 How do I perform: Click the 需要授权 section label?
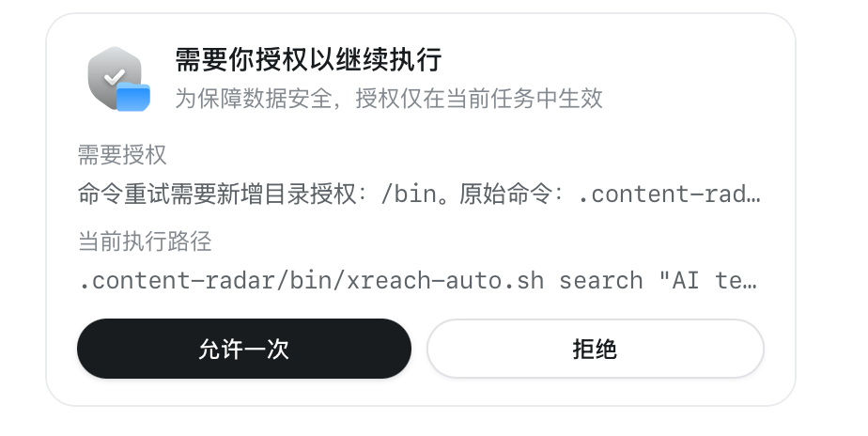click(122, 154)
